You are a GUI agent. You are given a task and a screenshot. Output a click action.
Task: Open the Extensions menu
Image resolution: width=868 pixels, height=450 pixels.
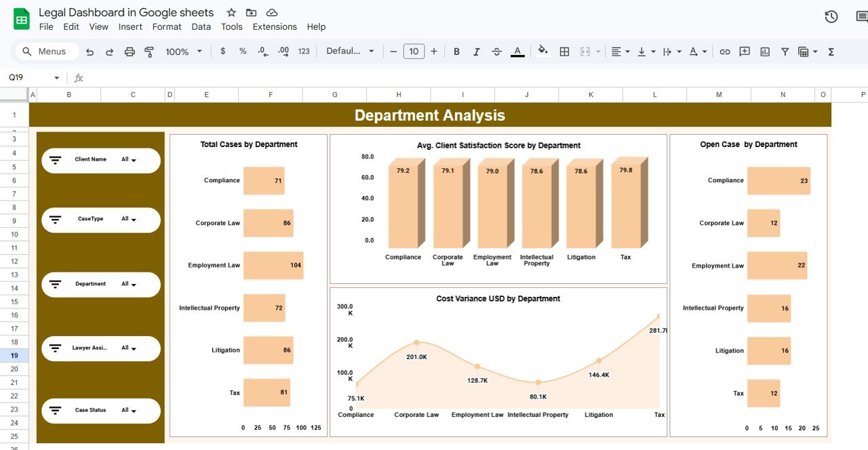coord(274,26)
